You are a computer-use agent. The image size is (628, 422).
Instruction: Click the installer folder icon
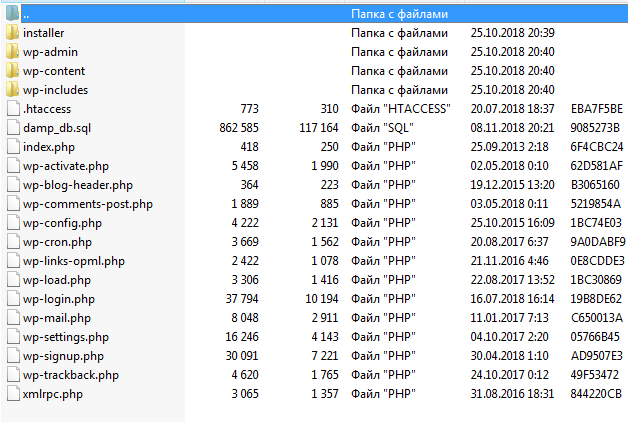(12, 32)
